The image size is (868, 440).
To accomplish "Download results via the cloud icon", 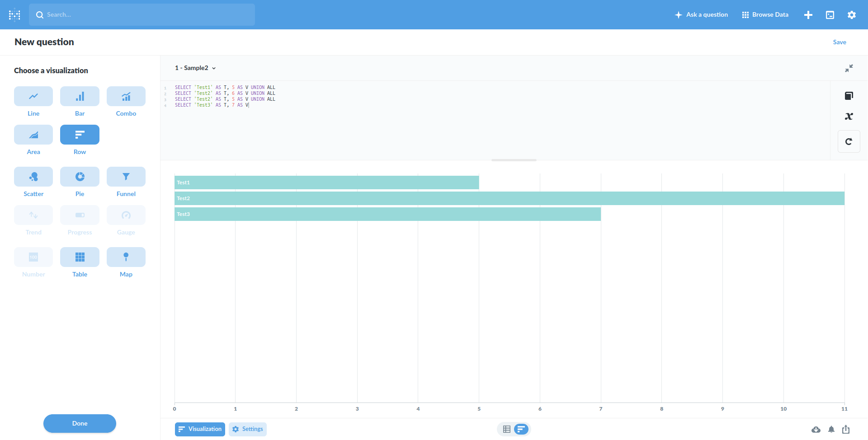I will tap(816, 430).
